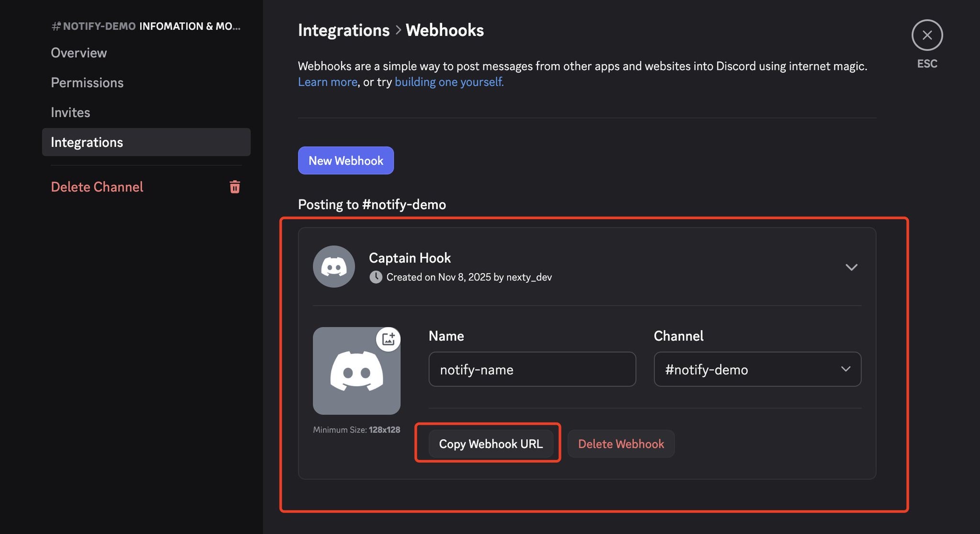The width and height of the screenshot is (980, 534).
Task: Collapse the Captain Hook webhook panel
Action: (851, 267)
